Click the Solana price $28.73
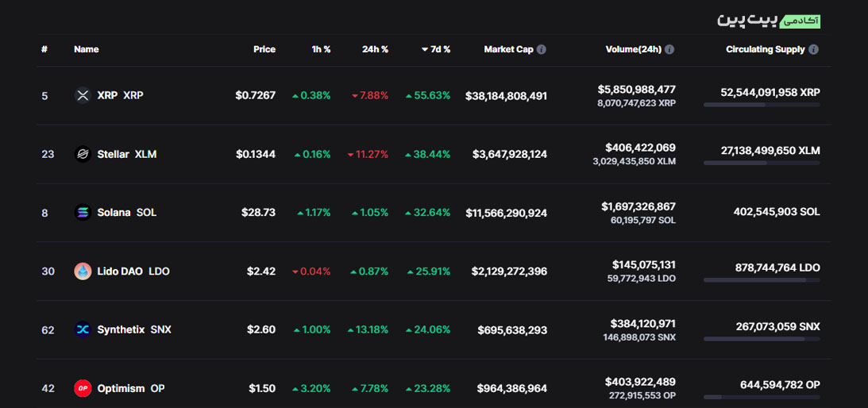 coord(259,213)
